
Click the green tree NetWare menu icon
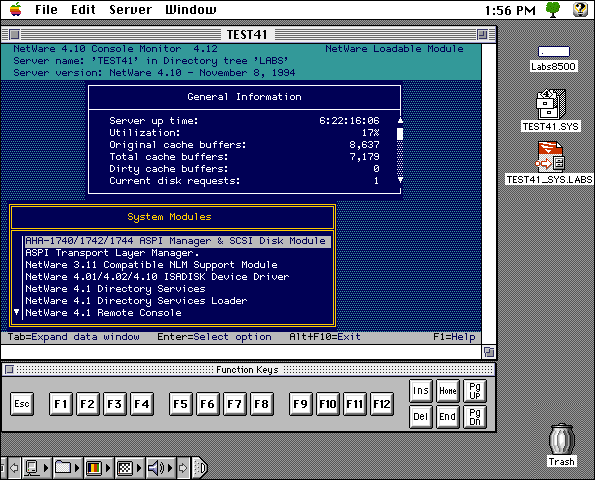click(x=553, y=9)
